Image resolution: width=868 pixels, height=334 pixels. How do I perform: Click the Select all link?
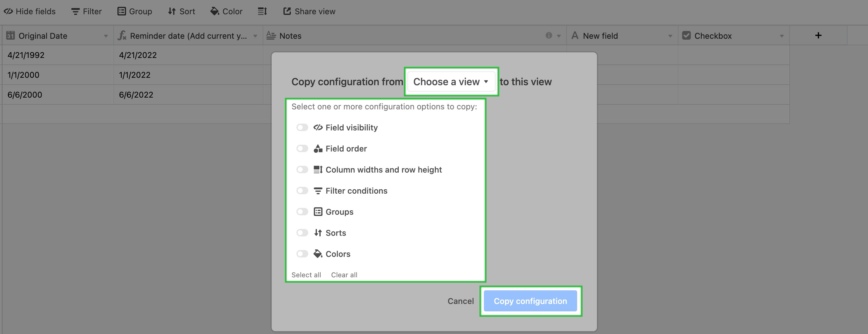306,275
